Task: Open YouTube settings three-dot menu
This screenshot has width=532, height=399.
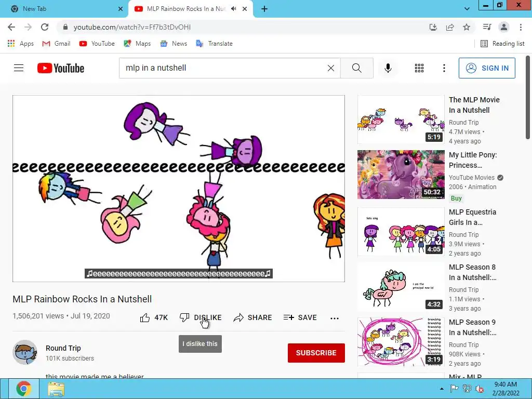Action: [x=444, y=68]
